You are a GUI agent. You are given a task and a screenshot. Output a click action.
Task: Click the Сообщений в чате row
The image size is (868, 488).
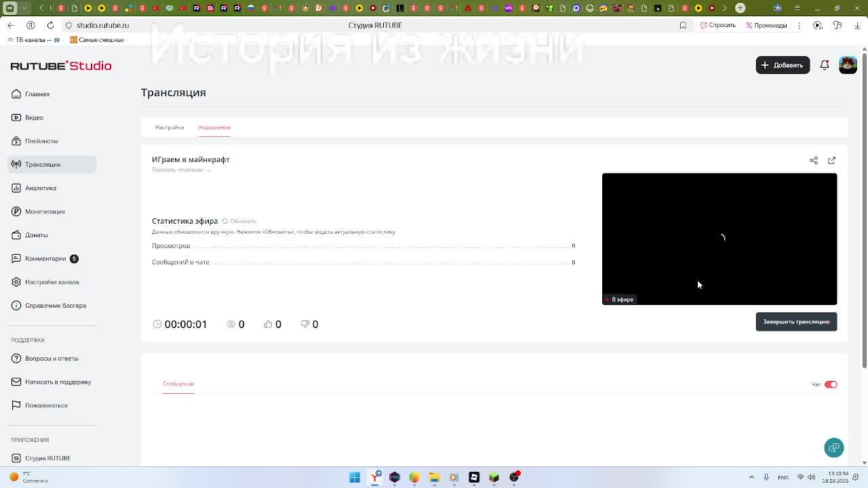click(x=363, y=262)
